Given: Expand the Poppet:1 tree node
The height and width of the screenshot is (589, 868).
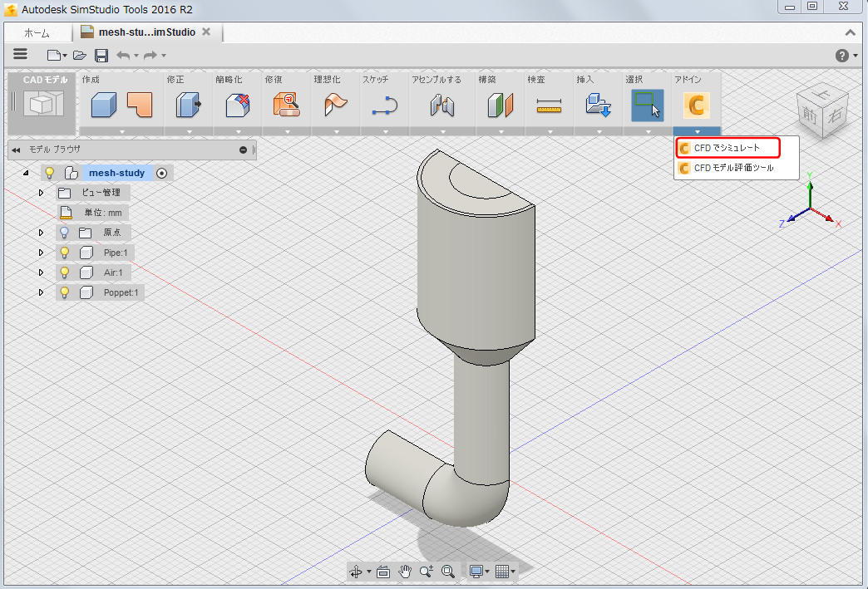Looking at the screenshot, I should coord(41,292).
